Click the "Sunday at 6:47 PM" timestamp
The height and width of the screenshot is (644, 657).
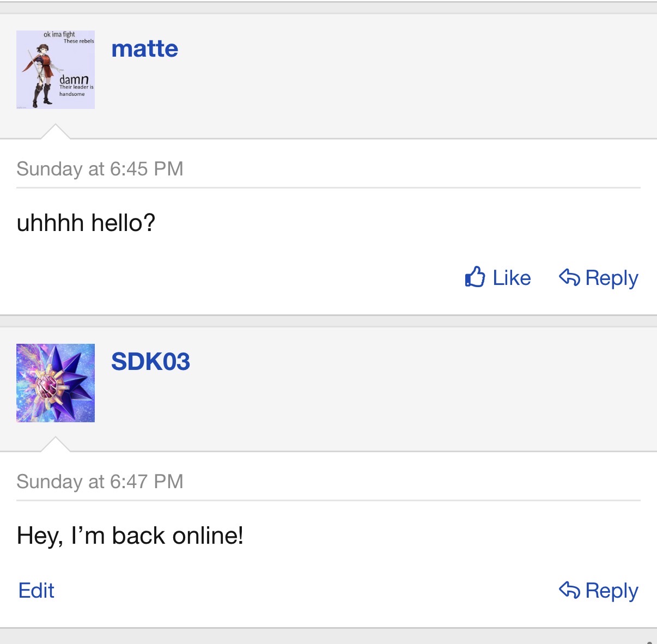pos(100,482)
